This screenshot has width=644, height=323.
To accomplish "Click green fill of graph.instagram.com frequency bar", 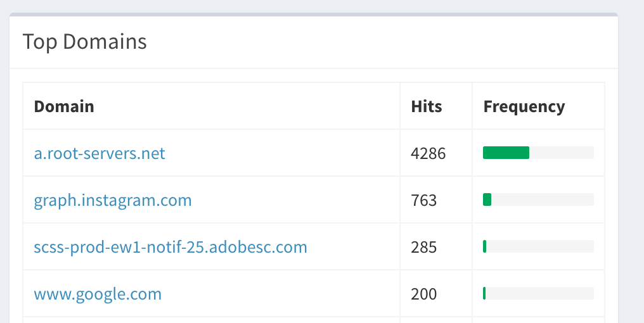I will pos(487,199).
